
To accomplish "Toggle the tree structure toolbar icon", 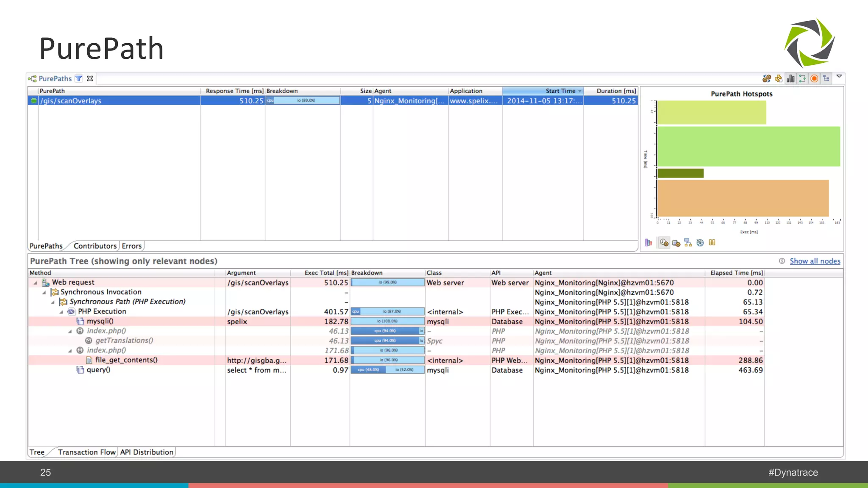I will (826, 78).
